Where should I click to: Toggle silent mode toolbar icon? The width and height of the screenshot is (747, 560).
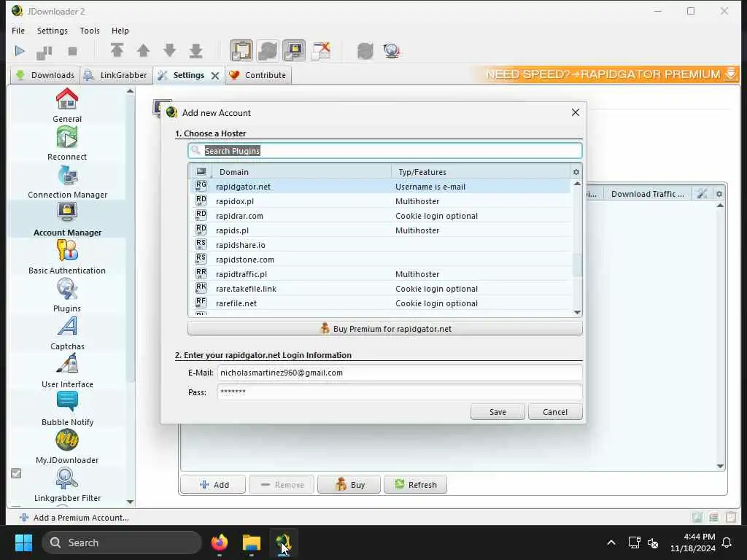pyautogui.click(x=321, y=50)
